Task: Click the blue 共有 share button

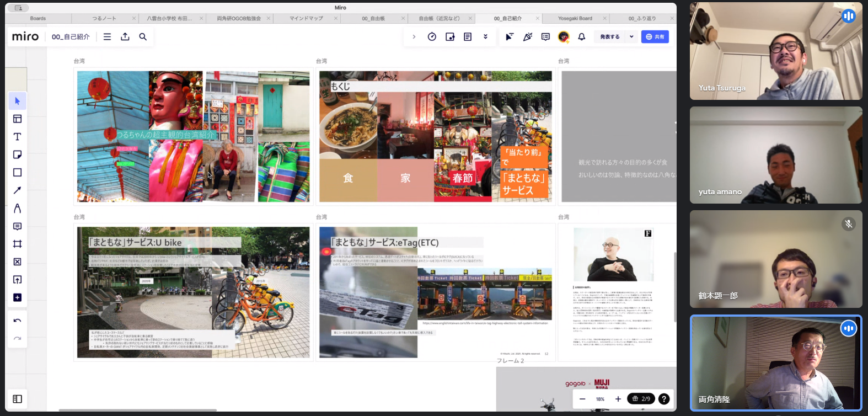Action: coord(655,37)
